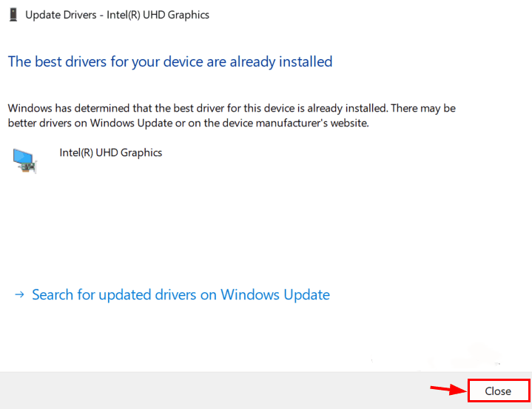Viewport: 532px width, 409px height.
Task: Click the phrase device manufacturer's website
Action: click(300, 123)
